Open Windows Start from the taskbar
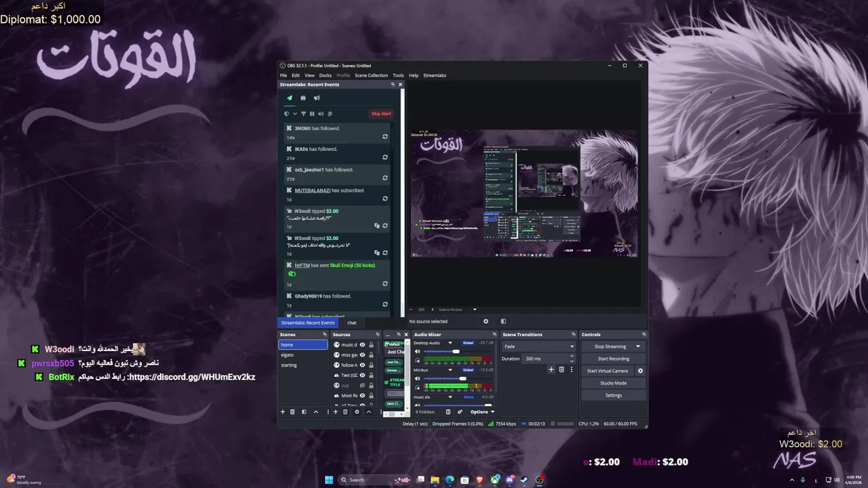The width and height of the screenshot is (868, 488). tap(329, 480)
